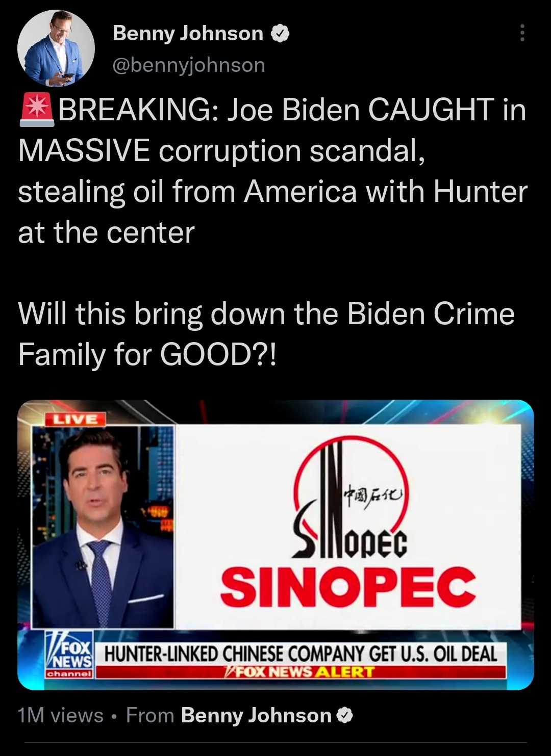Image resolution: width=551 pixels, height=756 pixels.
Task: Select the BREAKING: Joe Biden CAUGHT text line
Action: tap(272, 110)
